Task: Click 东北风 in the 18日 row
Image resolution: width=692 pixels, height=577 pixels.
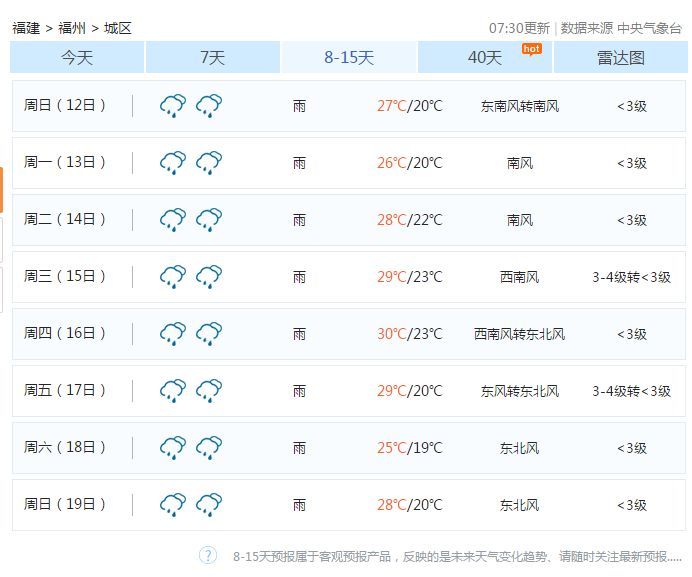Action: tap(520, 448)
